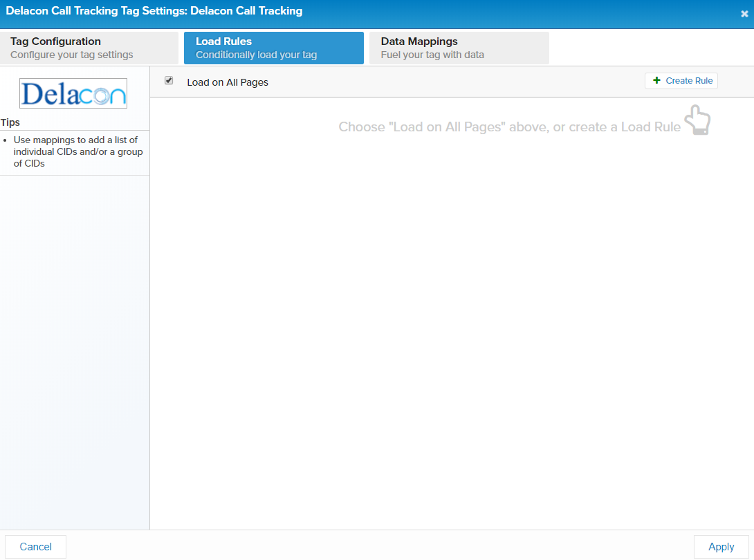The height and width of the screenshot is (560, 754).
Task: Click the Delacon logo image
Action: coord(73,93)
